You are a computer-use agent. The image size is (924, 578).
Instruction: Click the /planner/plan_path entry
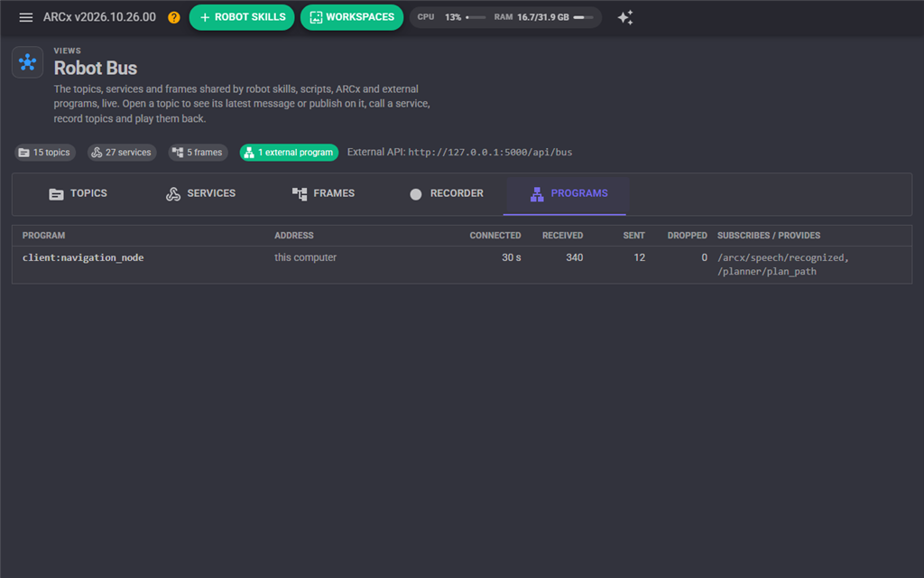click(767, 272)
